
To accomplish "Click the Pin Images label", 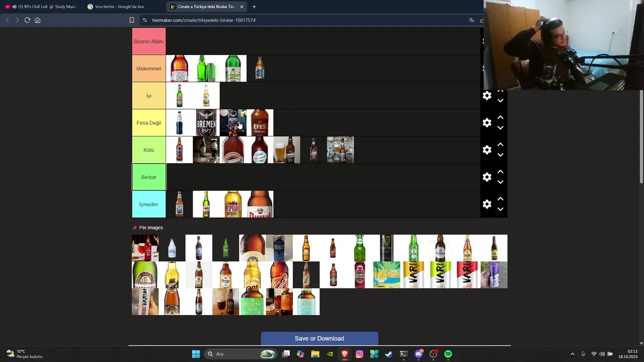I will [151, 228].
